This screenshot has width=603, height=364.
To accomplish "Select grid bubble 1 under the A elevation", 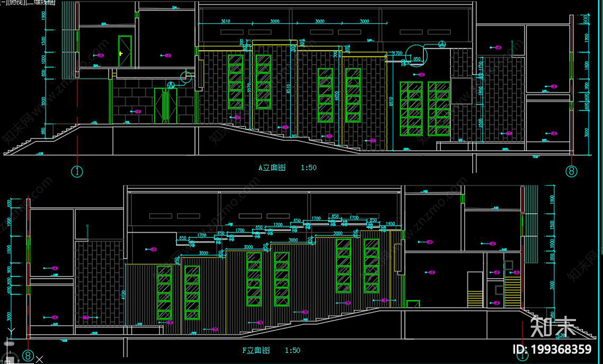I will (77, 171).
